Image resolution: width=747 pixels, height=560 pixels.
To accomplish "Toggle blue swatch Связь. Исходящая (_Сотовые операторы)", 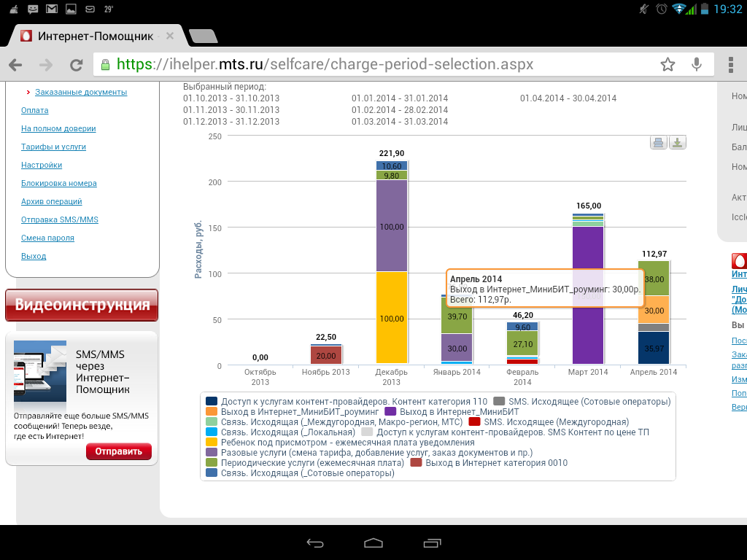I will click(x=212, y=472).
